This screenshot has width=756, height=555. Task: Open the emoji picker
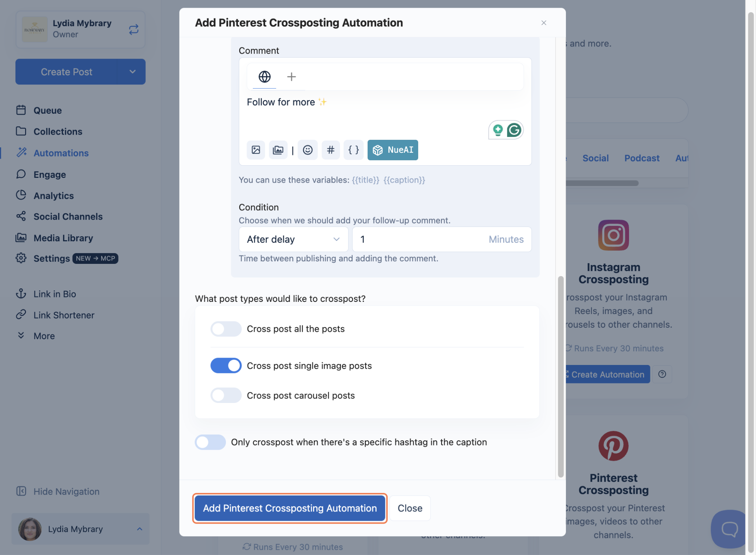click(x=307, y=150)
